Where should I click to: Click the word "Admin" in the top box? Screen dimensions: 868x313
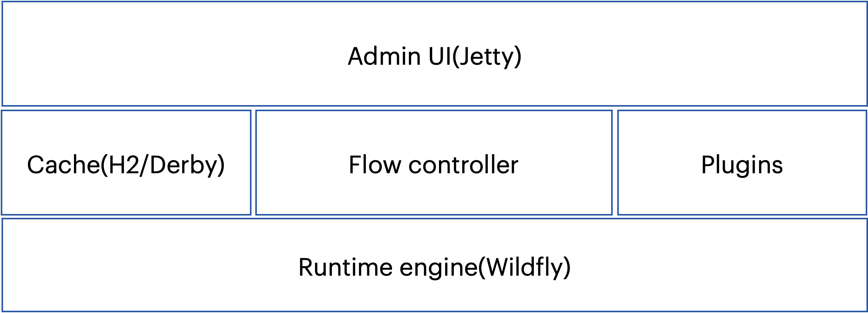pyautogui.click(x=384, y=56)
